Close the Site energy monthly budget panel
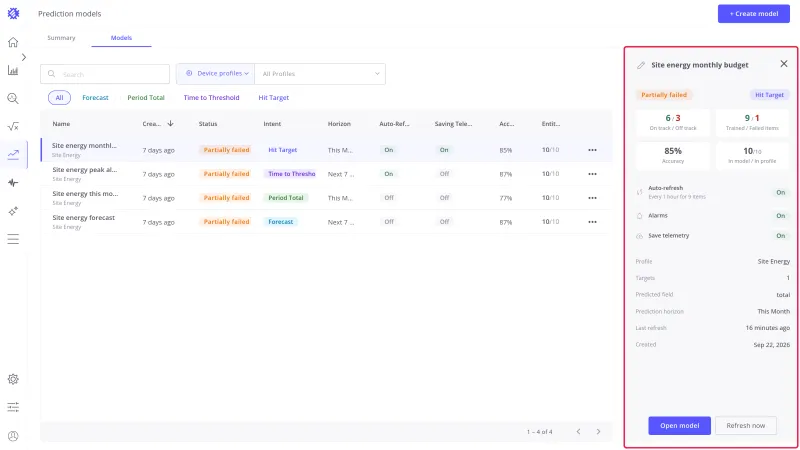Viewport: 800px width, 450px height. coord(784,64)
